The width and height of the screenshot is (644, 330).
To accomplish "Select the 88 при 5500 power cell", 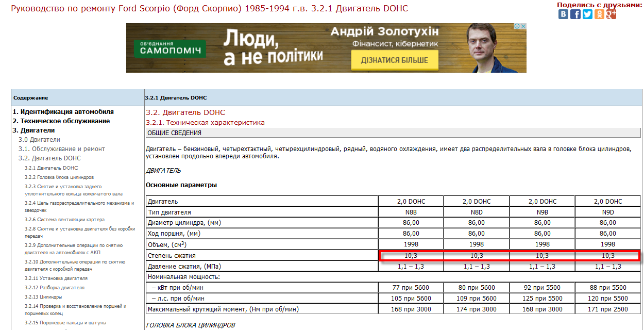I will point(608,288).
